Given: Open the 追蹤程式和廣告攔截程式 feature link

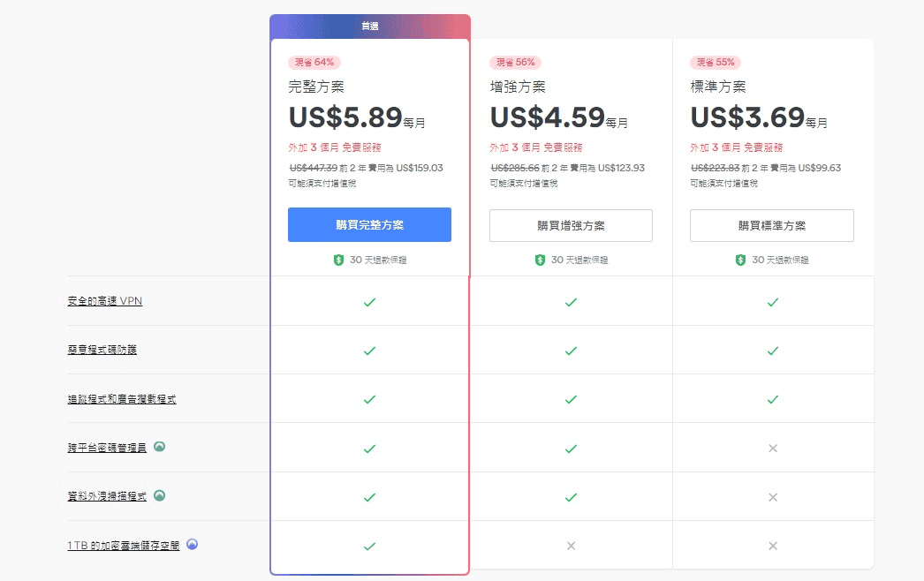Looking at the screenshot, I should (x=121, y=399).
